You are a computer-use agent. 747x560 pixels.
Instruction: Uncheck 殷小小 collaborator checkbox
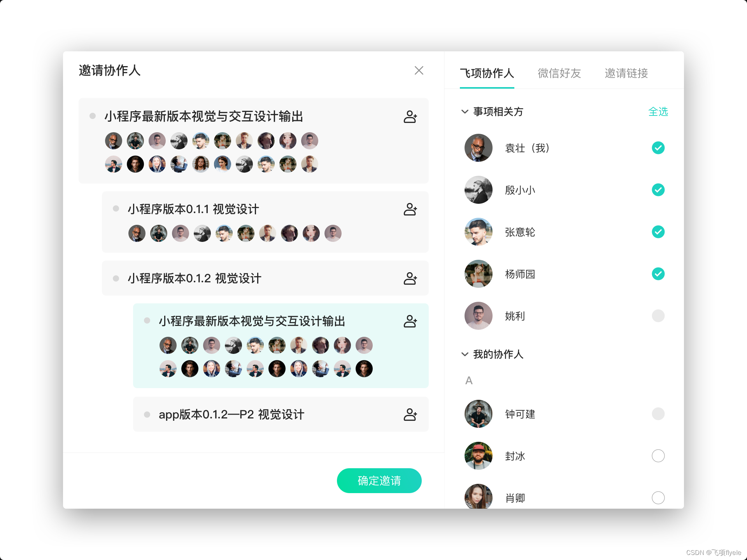(658, 190)
